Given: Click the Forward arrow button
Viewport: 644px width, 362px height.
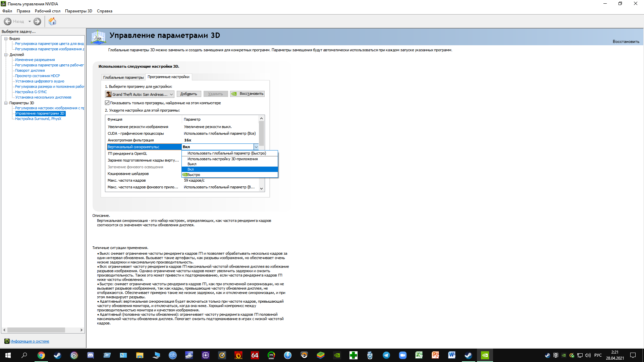Looking at the screenshot, I should (x=37, y=21).
